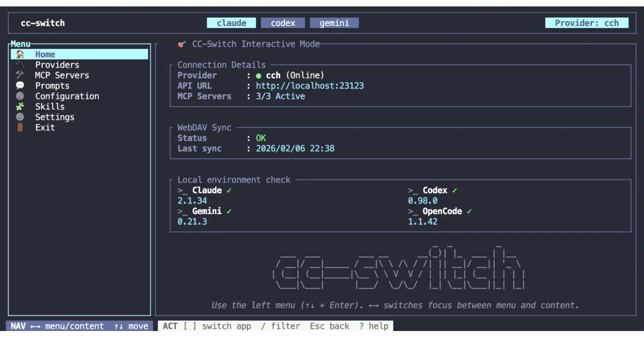This screenshot has height=338, width=644.
Task: Click the '↑↓ move' navigation hint
Action: pos(131,326)
